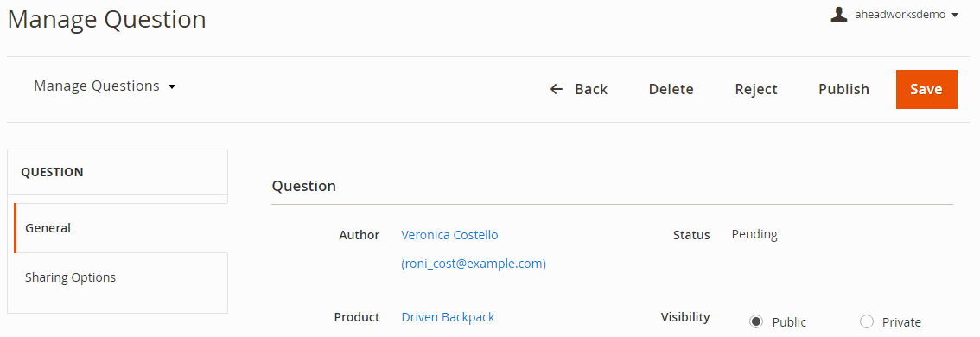Click the left arrow Back icon
The width and height of the screenshot is (980, 337).
point(557,89)
